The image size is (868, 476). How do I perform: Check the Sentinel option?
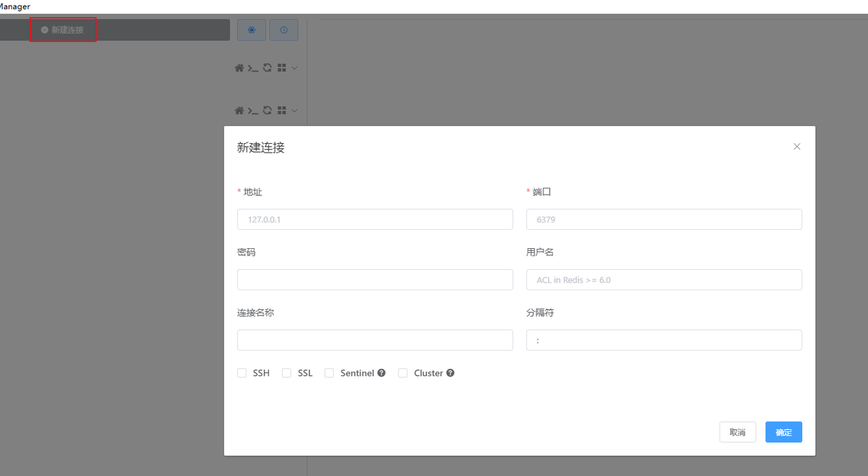tap(330, 373)
